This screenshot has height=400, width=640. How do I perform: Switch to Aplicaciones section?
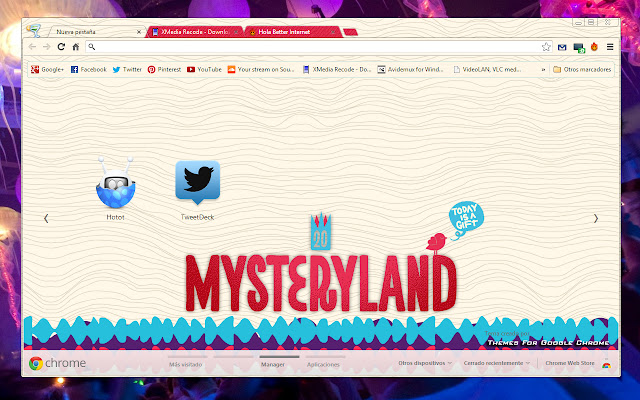click(x=323, y=364)
